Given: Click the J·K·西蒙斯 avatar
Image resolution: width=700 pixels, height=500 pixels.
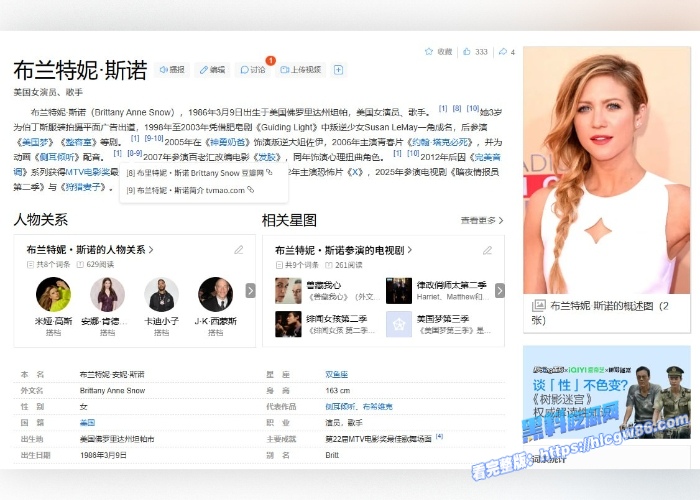Looking at the screenshot, I should 215,294.
